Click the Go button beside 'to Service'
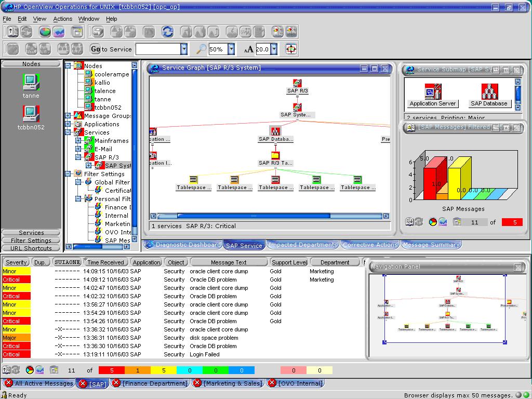This screenshot has width=532, height=399. (x=95, y=49)
